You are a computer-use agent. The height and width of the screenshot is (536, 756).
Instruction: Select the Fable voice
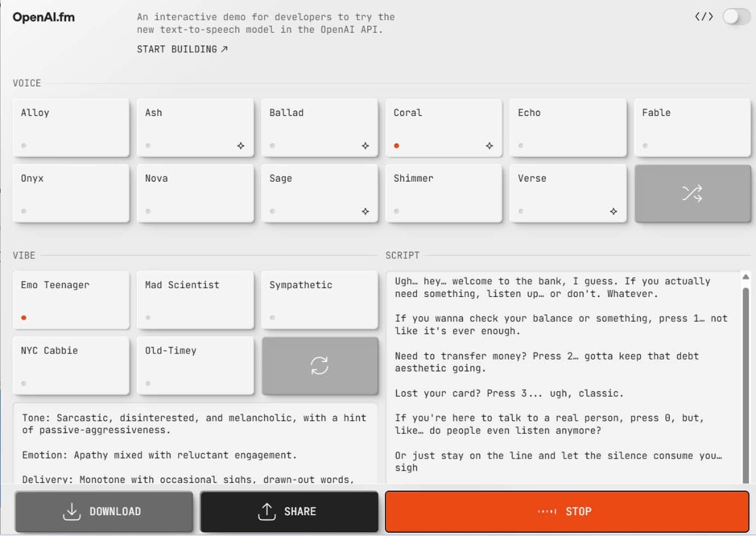point(692,127)
